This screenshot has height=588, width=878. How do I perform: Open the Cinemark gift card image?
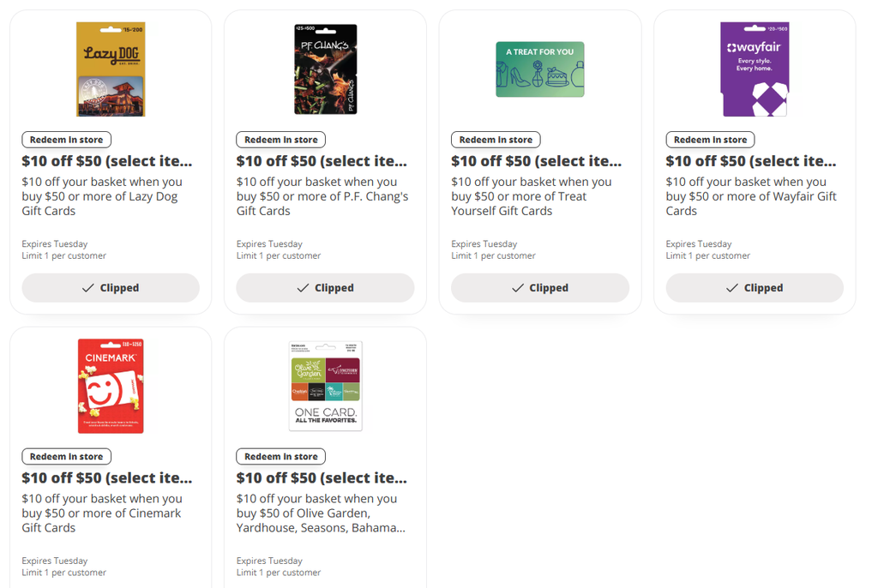(x=111, y=386)
